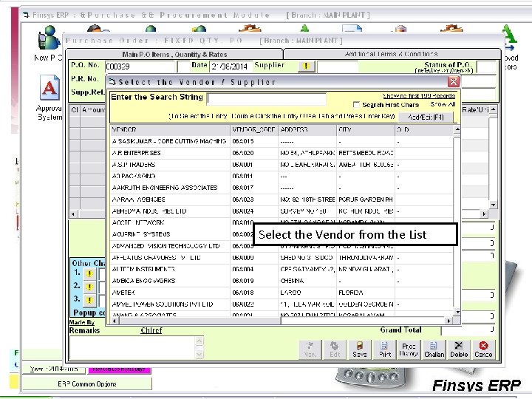This screenshot has width=532, height=399.
Task: Click the VENDOR_CODE column header
Action: [253, 129]
